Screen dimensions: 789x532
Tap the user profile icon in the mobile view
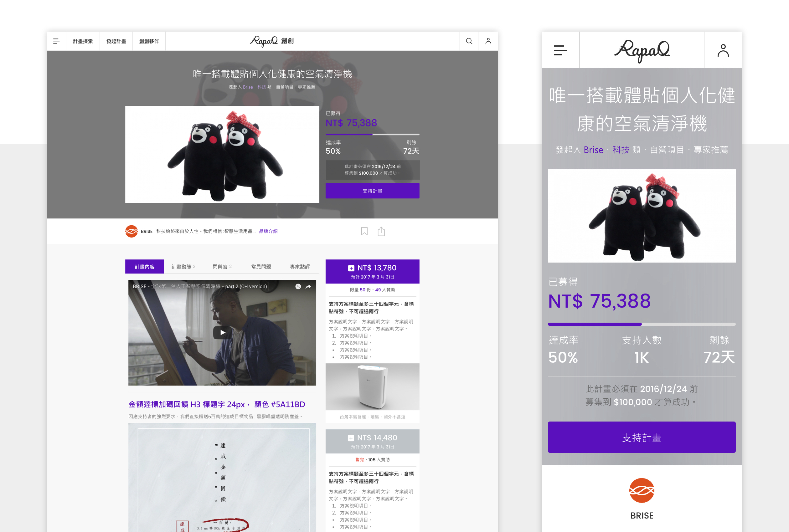723,50
